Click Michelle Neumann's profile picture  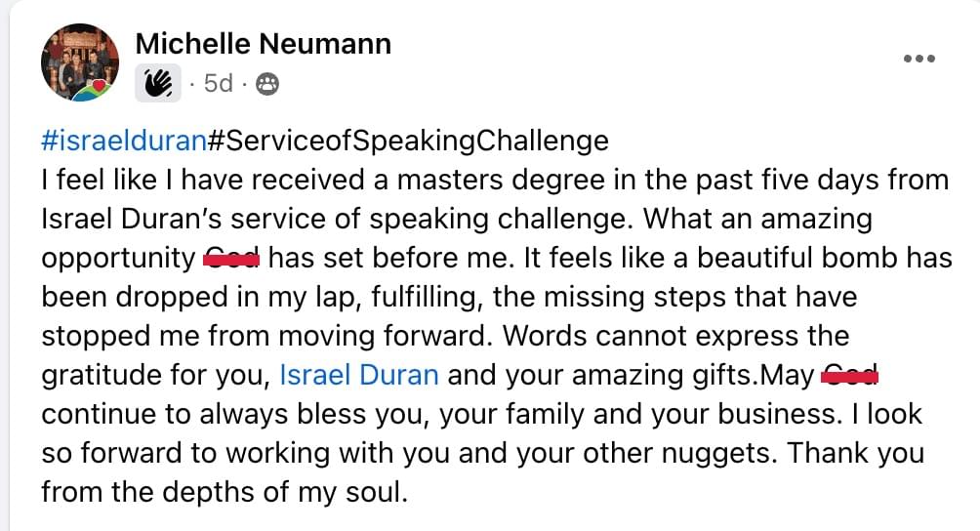80,62
